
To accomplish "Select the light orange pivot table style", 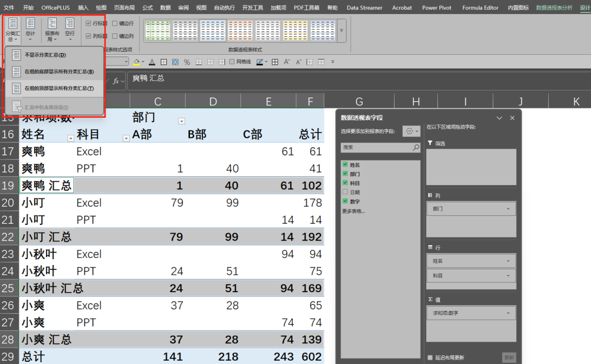I will [240, 31].
